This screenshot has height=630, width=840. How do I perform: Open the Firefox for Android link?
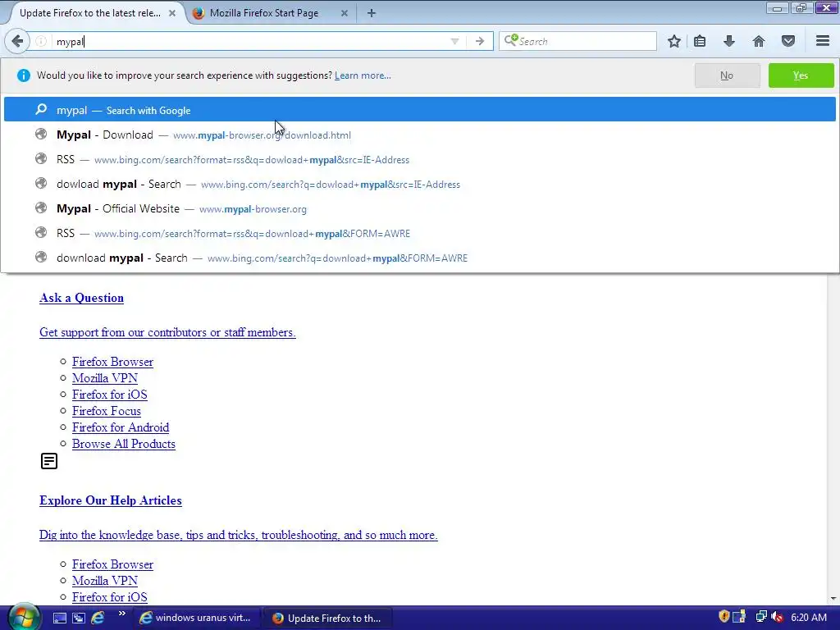[121, 427]
